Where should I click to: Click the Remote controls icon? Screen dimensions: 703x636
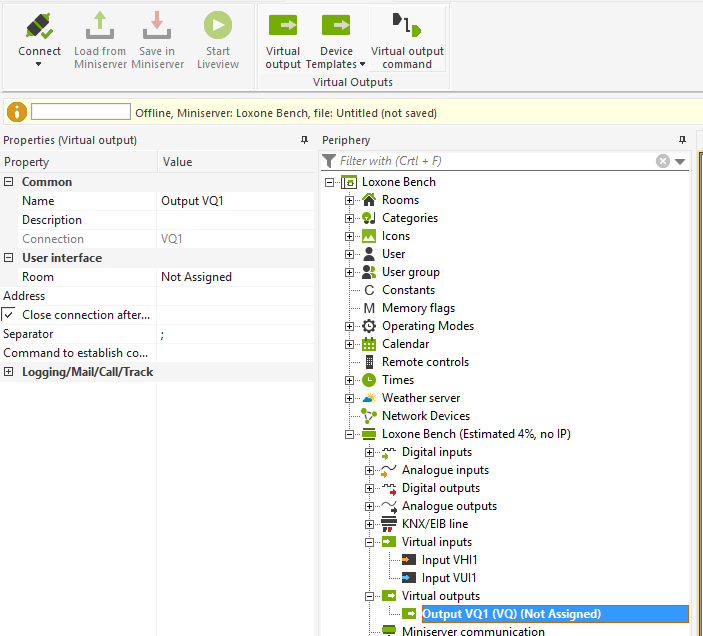(x=369, y=362)
